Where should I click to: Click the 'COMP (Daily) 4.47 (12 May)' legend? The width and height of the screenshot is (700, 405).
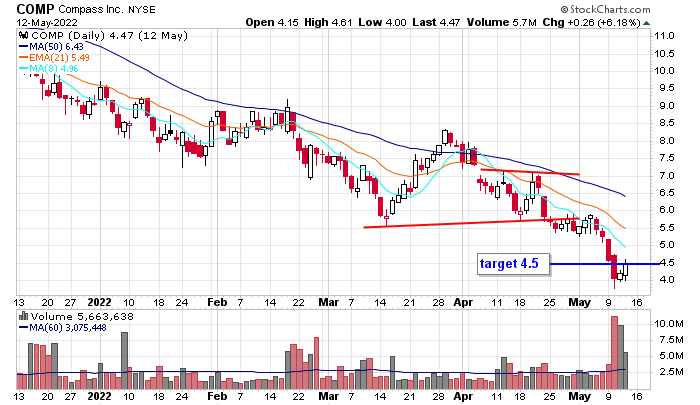coord(109,35)
